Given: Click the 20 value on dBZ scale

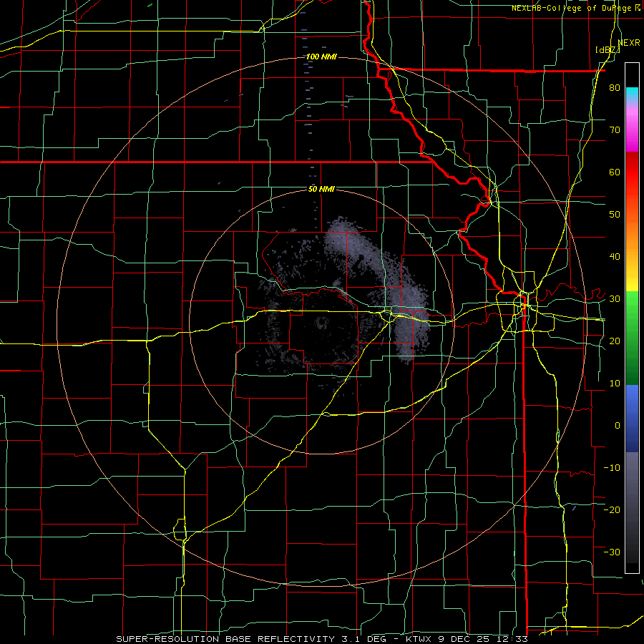Looking at the screenshot, I should [615, 341].
